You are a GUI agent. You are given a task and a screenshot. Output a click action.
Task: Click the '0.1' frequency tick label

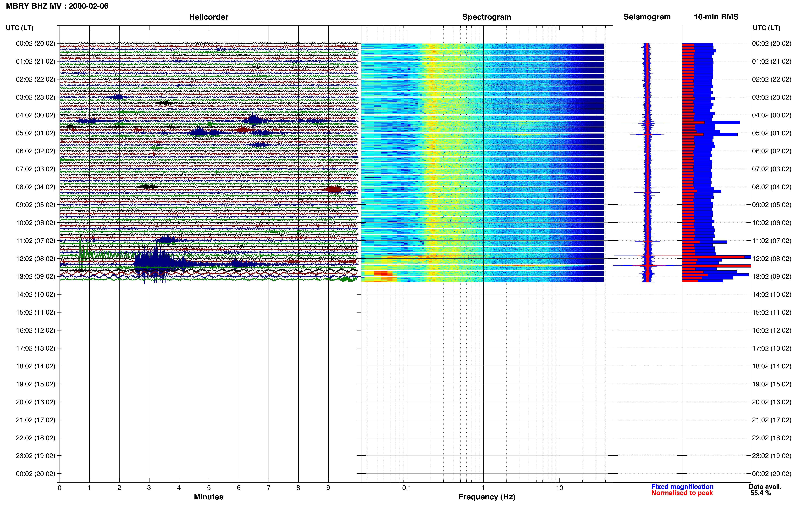407,488
